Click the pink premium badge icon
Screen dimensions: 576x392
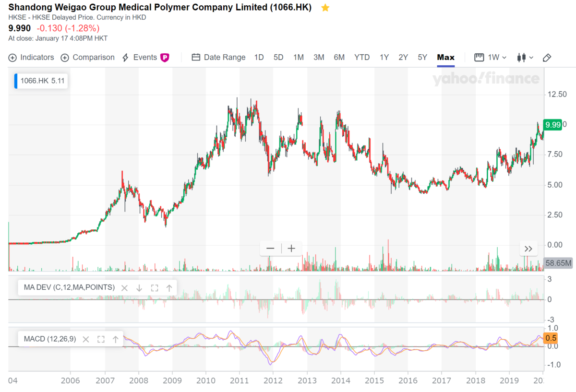click(165, 58)
